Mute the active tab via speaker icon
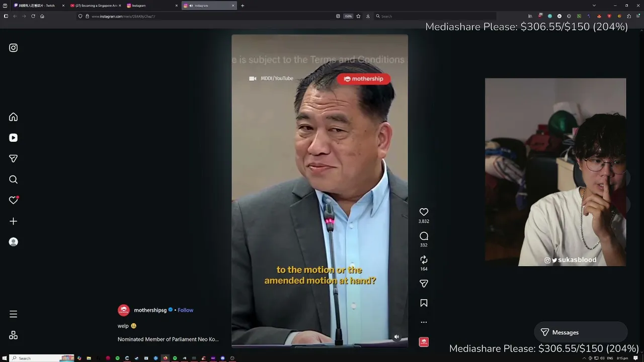The width and height of the screenshot is (644, 362). 191,6
